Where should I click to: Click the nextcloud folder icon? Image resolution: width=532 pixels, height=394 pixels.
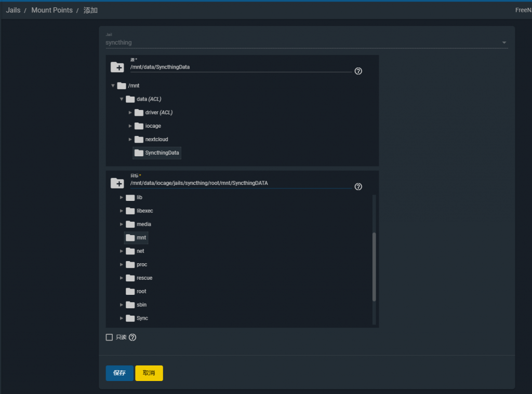click(139, 139)
